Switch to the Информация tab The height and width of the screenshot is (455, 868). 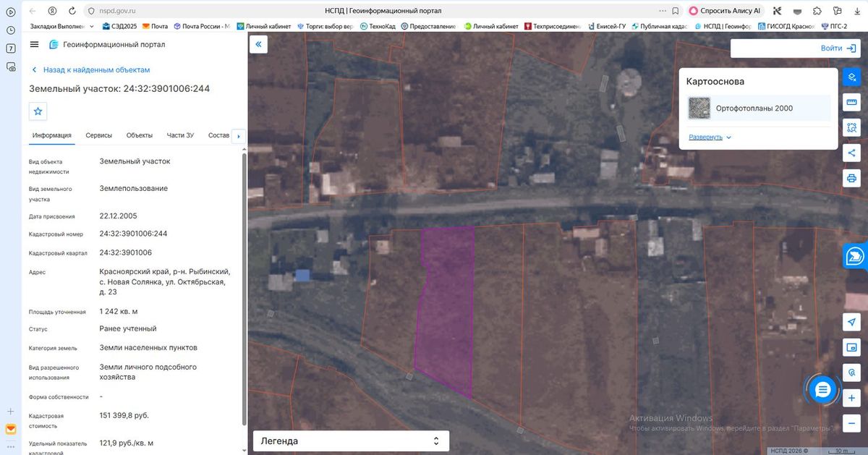click(x=51, y=135)
